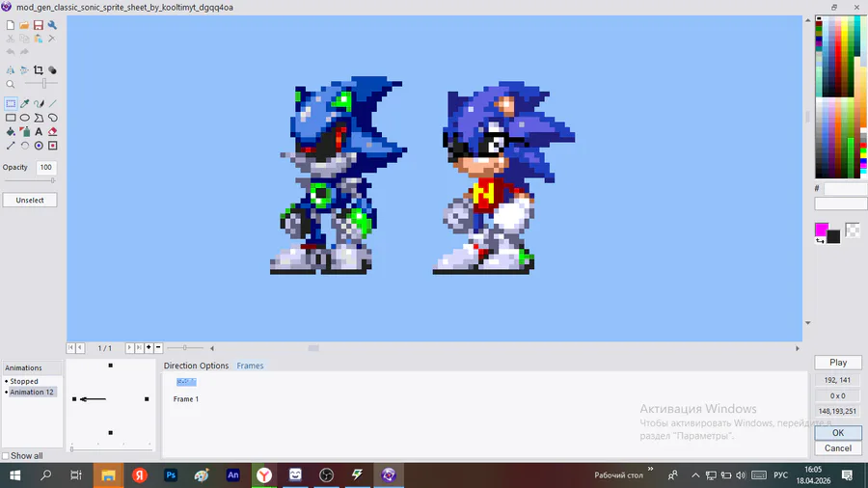Click the Opacity slider
This screenshot has width=868, height=488.
point(30,180)
